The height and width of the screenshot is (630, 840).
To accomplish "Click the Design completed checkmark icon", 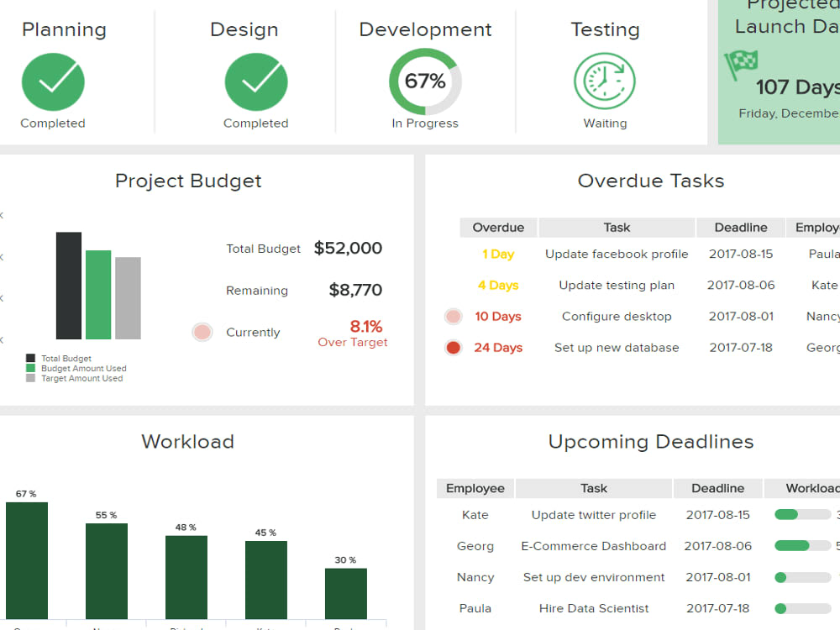I will (x=256, y=81).
